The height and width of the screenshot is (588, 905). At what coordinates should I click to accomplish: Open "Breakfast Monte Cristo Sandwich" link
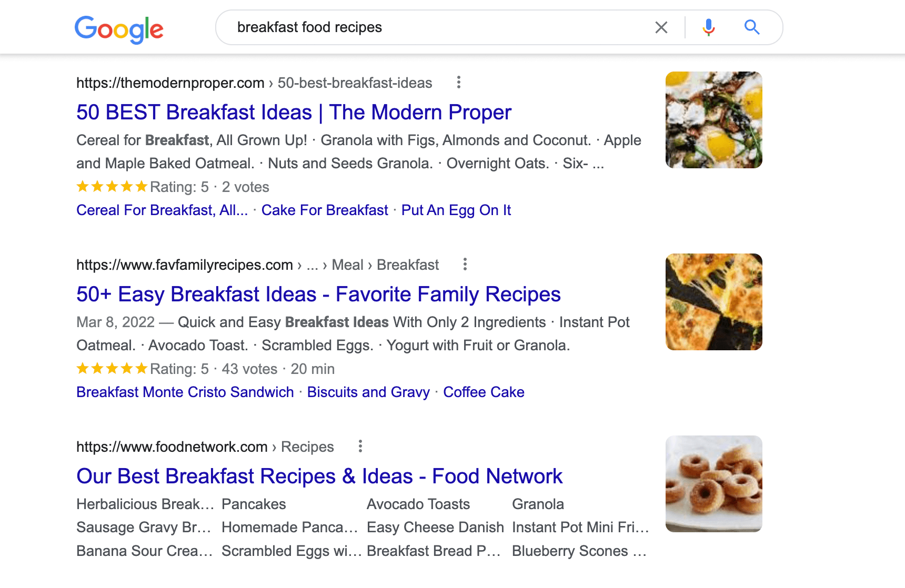coord(185,392)
